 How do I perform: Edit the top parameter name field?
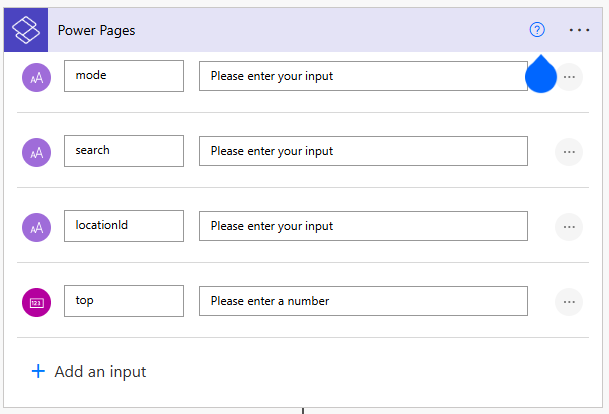(124, 301)
